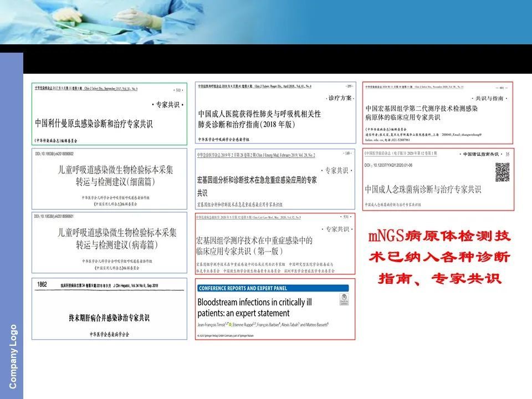Click the 诊疗方案 label on pneumonia guideline
532x399 pixels.
pos(340,98)
